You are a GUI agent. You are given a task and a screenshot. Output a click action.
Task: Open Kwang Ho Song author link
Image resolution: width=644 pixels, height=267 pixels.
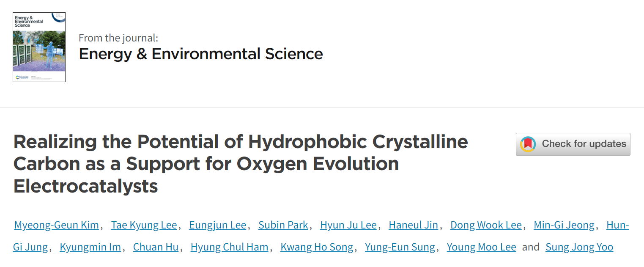[317, 247]
